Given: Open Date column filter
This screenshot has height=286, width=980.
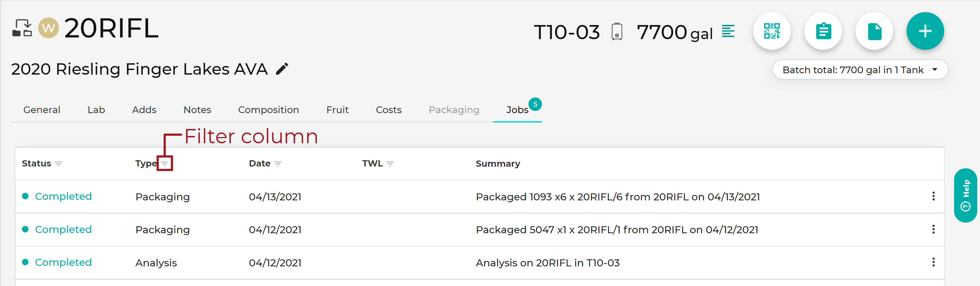Looking at the screenshot, I should 278,164.
